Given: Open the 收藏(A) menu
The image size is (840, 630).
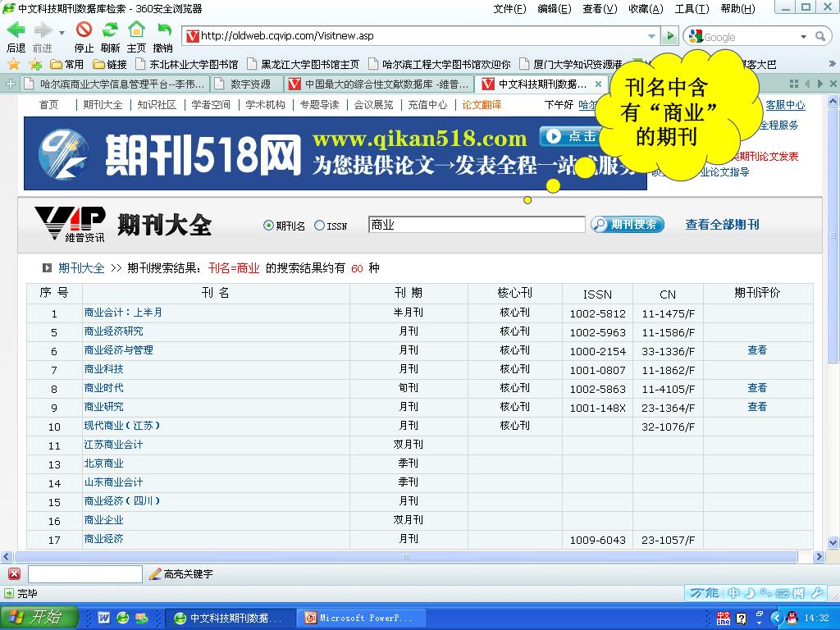Looking at the screenshot, I should [646, 8].
